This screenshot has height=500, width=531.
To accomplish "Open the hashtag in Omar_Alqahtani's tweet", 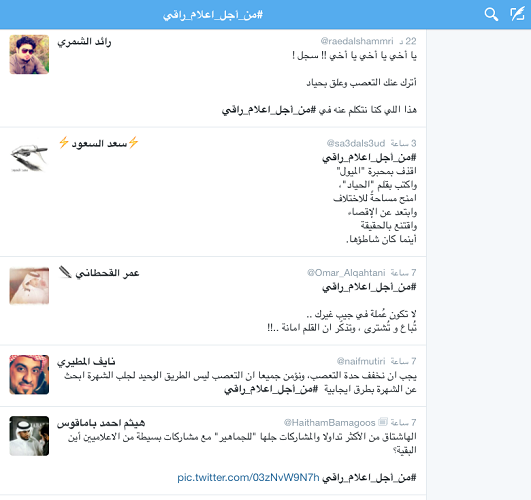I will pos(369,287).
